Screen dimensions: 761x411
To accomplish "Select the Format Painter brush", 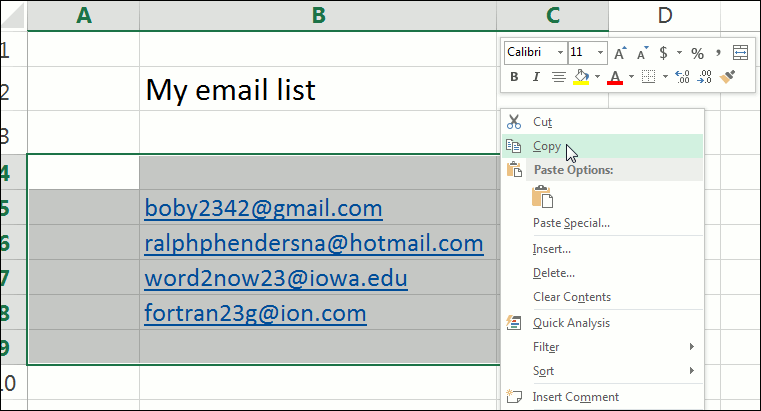I will pos(727,77).
